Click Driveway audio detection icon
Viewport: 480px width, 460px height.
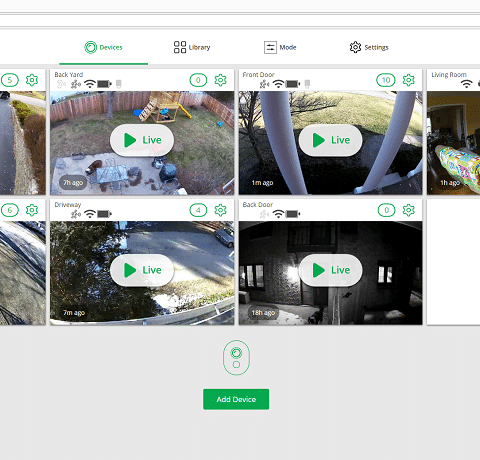click(x=76, y=214)
